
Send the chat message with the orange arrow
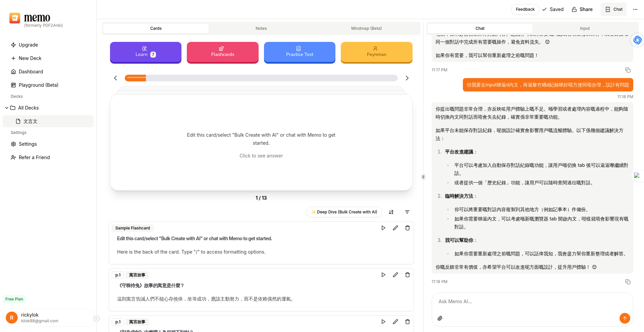click(x=625, y=318)
